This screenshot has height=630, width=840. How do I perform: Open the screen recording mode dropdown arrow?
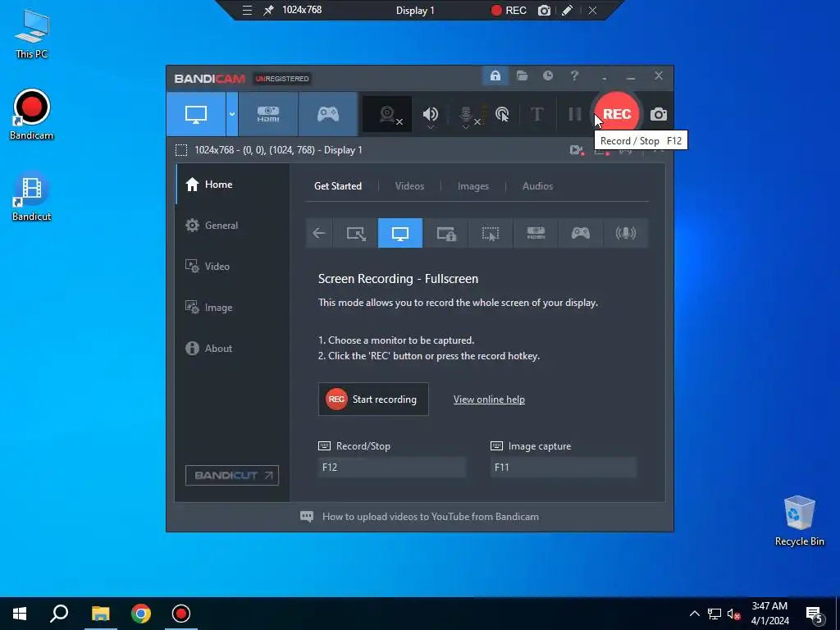pos(232,114)
